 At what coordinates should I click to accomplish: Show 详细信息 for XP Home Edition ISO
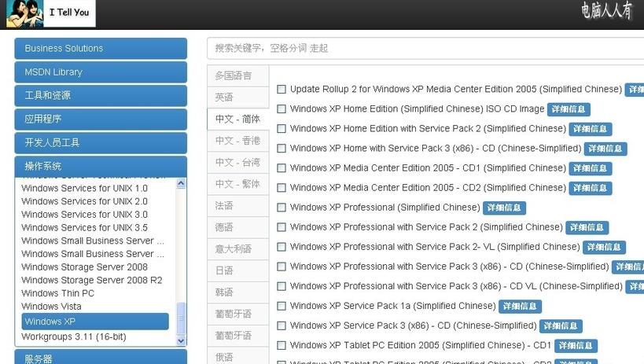[569, 109]
